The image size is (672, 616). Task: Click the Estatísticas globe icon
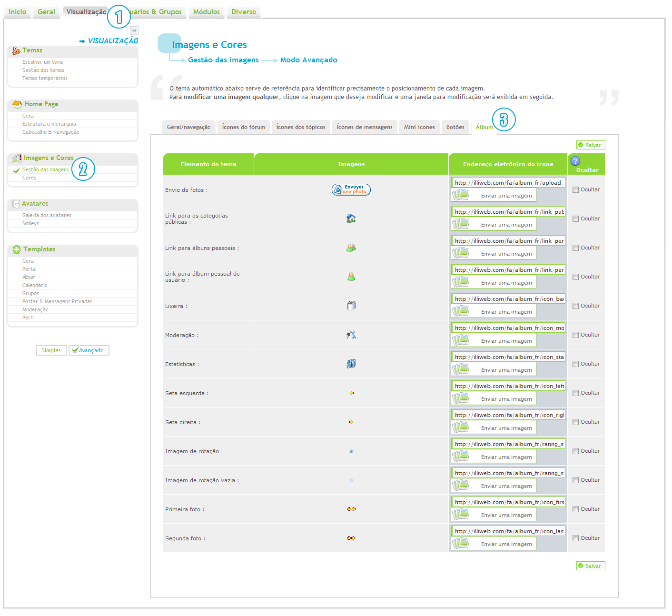pyautogui.click(x=351, y=364)
